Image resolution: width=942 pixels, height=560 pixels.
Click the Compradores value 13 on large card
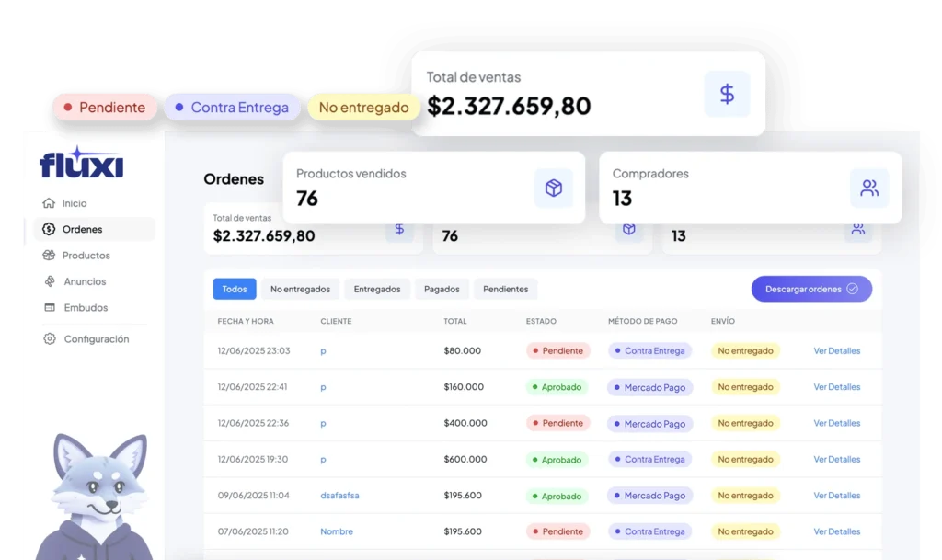click(x=623, y=198)
